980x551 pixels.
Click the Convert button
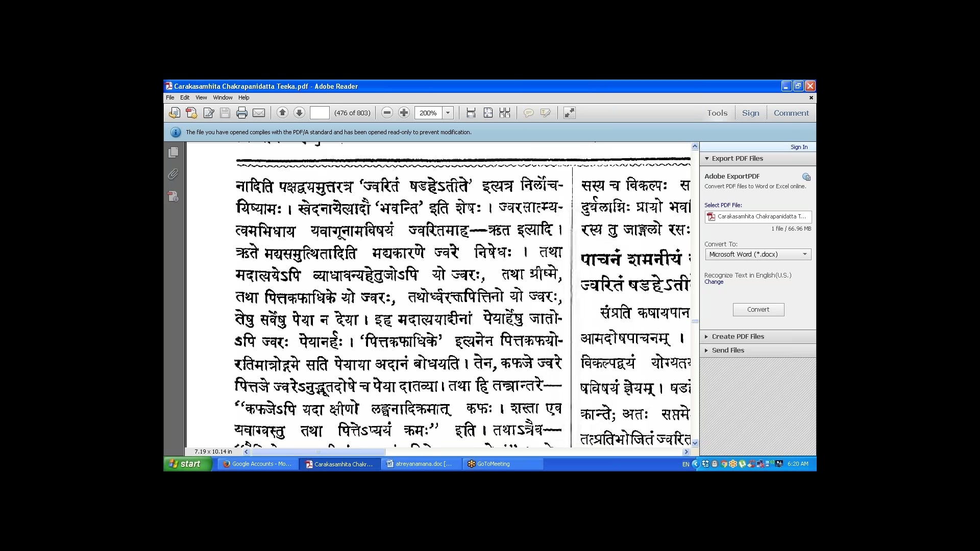(x=758, y=310)
